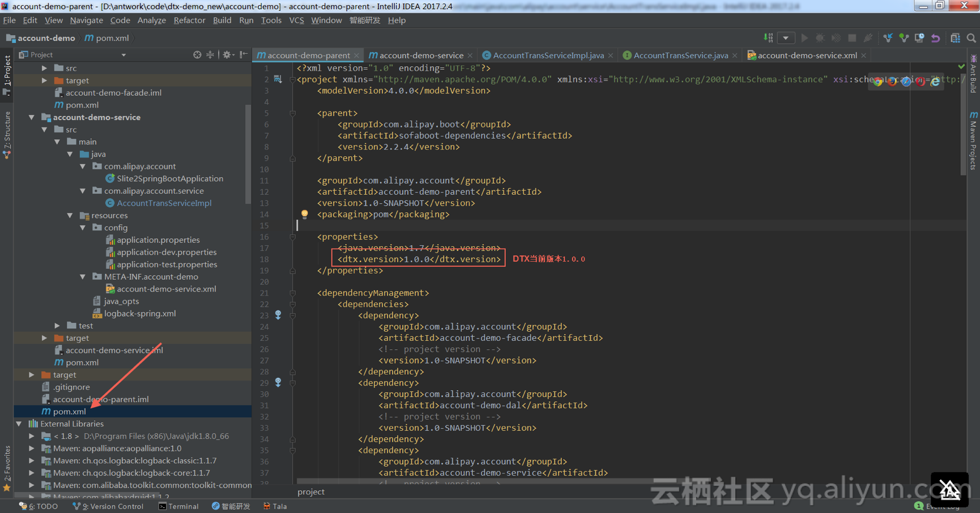Screen dimensions: 980x513
Task: Close the account-demo-parent tab
Action: 356,55
